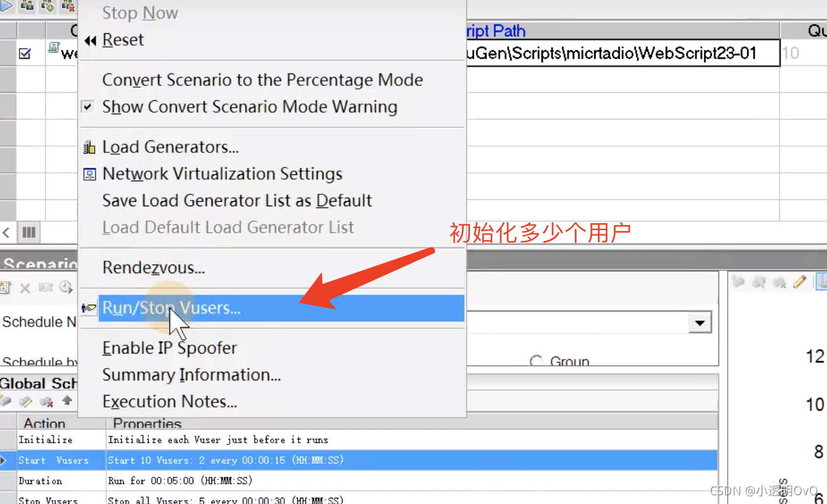The width and height of the screenshot is (827, 504).
Task: Toggle the script group row checkbox
Action: pyautogui.click(x=25, y=54)
